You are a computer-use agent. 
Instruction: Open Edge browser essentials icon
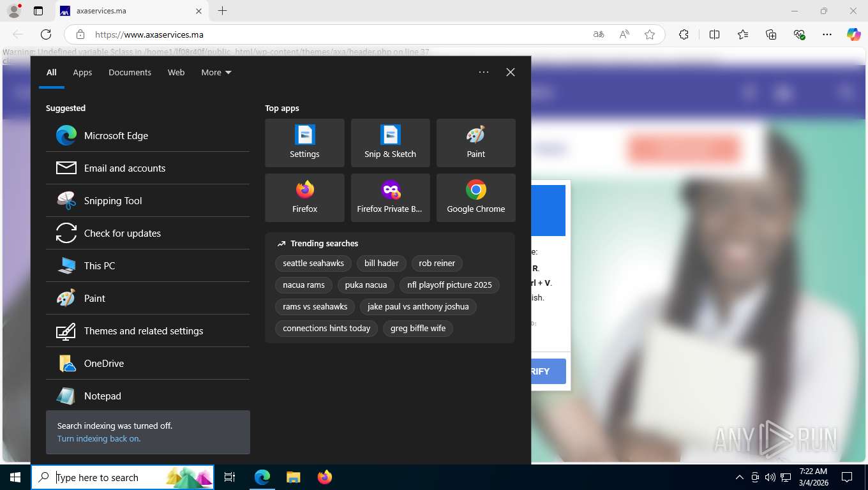[x=799, y=34]
